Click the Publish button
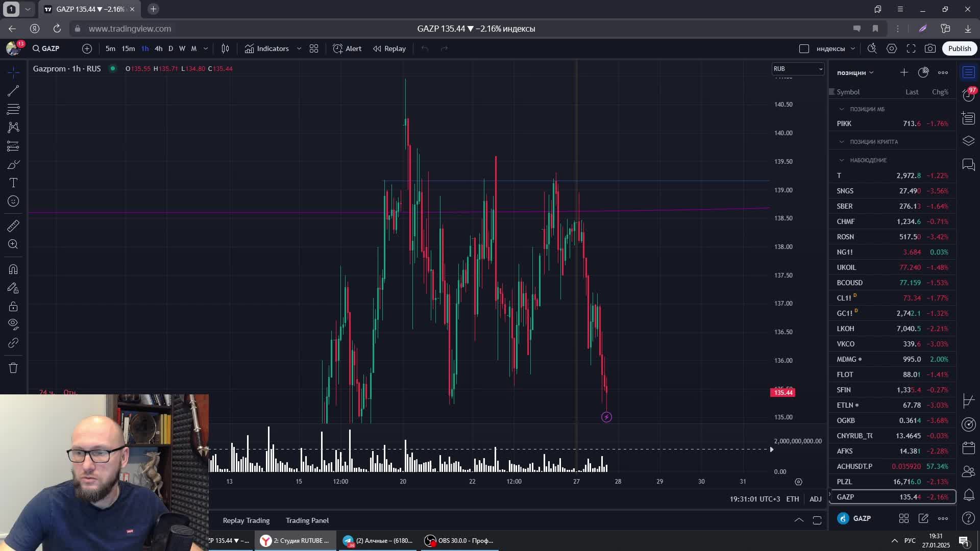Viewport: 980px width, 551px height. (959, 48)
